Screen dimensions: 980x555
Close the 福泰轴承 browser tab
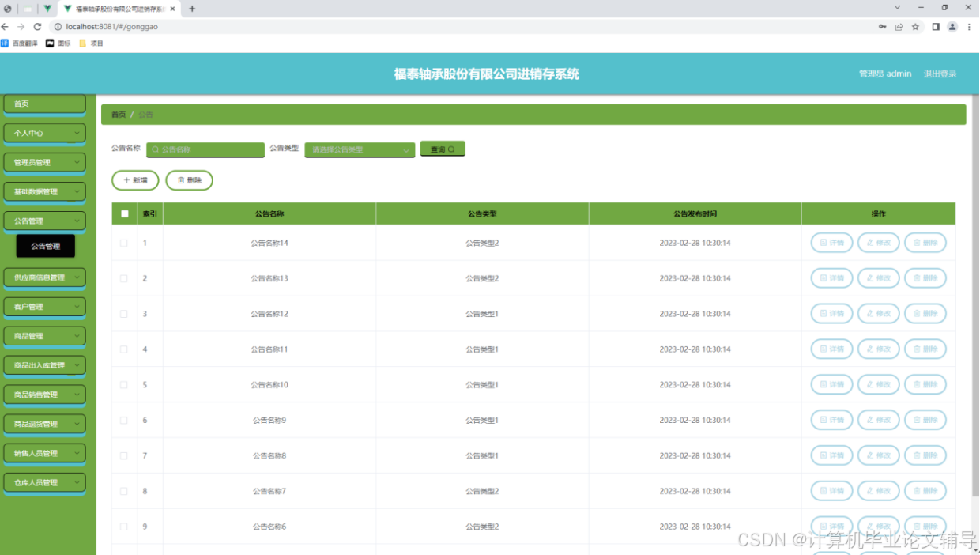tap(172, 9)
